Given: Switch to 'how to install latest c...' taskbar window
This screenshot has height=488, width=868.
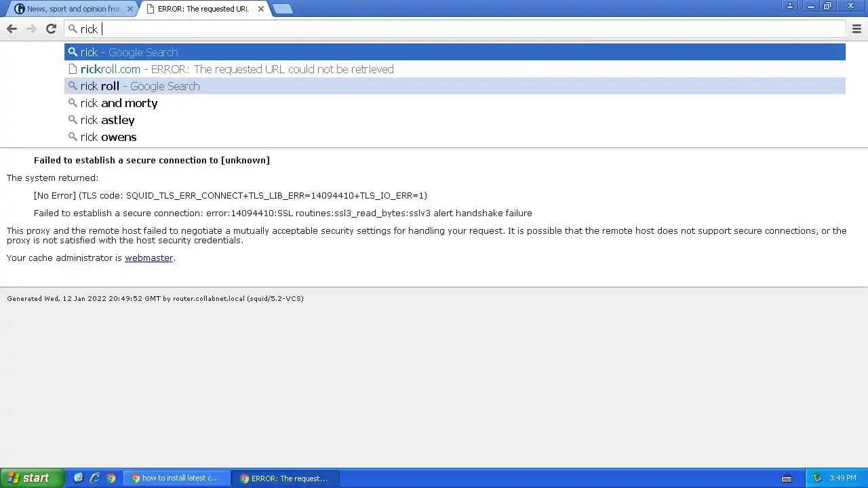Looking at the screenshot, I should [x=177, y=478].
